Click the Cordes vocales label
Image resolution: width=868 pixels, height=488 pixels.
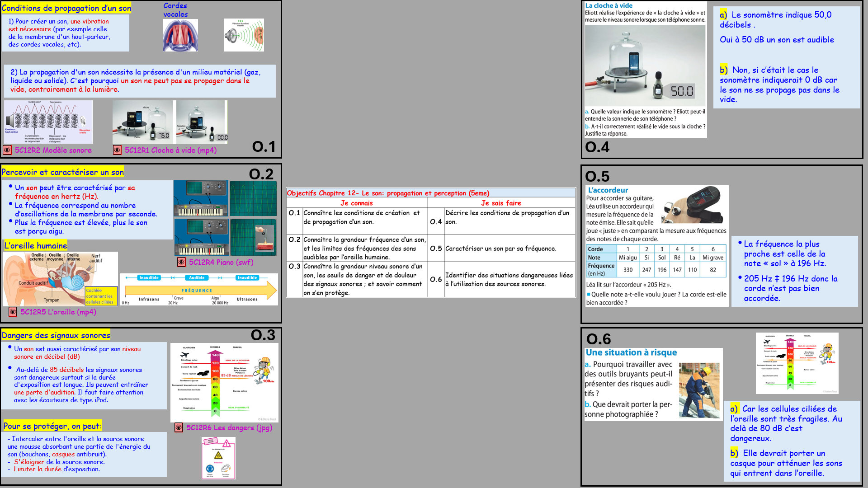tap(175, 10)
